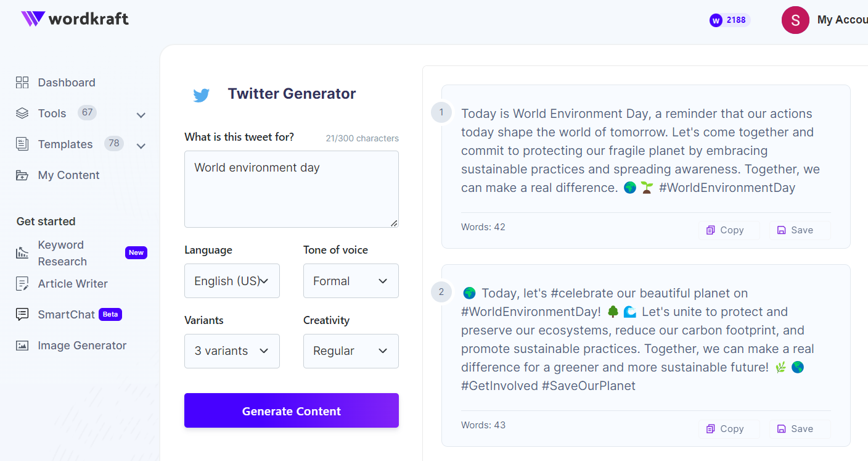Viewport: 868px width, 461px height.
Task: Select the Article Writer icon
Action: tap(22, 283)
